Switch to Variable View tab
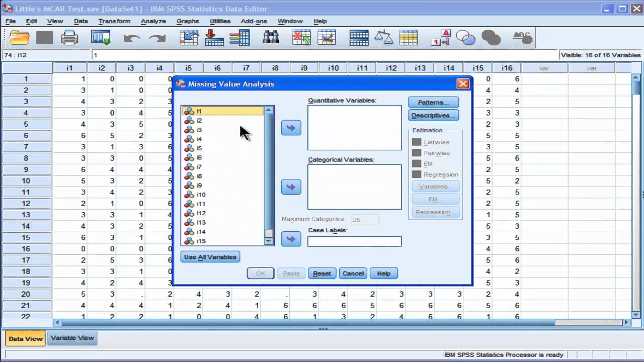 (72, 338)
